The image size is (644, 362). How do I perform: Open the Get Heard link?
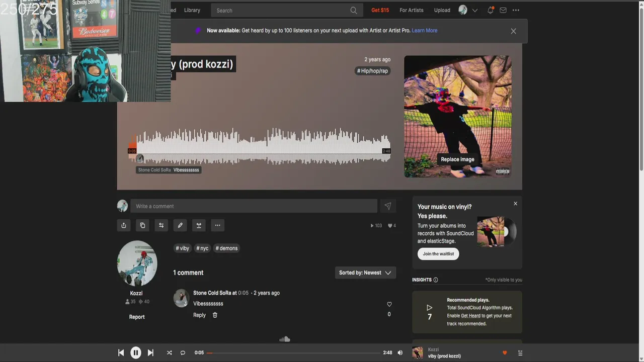(x=470, y=316)
